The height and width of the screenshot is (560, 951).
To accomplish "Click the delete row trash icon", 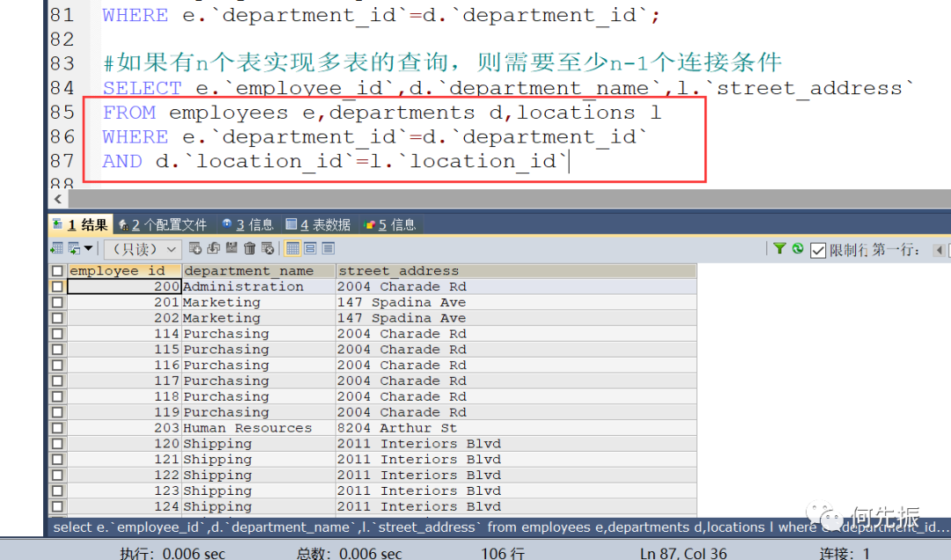I will [249, 248].
